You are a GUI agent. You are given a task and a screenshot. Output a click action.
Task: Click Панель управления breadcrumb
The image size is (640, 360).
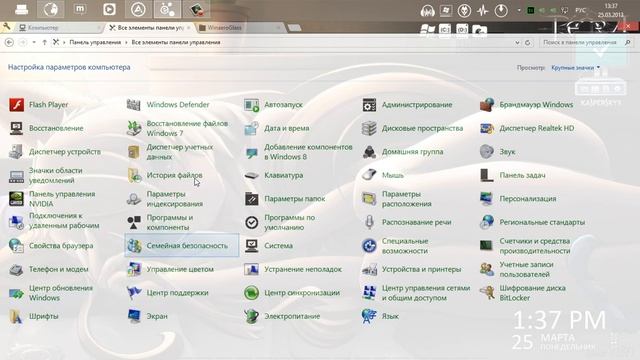95,42
